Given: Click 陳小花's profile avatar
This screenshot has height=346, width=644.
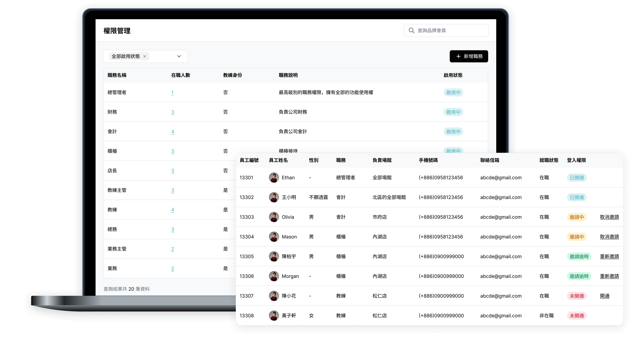Looking at the screenshot, I should click(x=274, y=296).
